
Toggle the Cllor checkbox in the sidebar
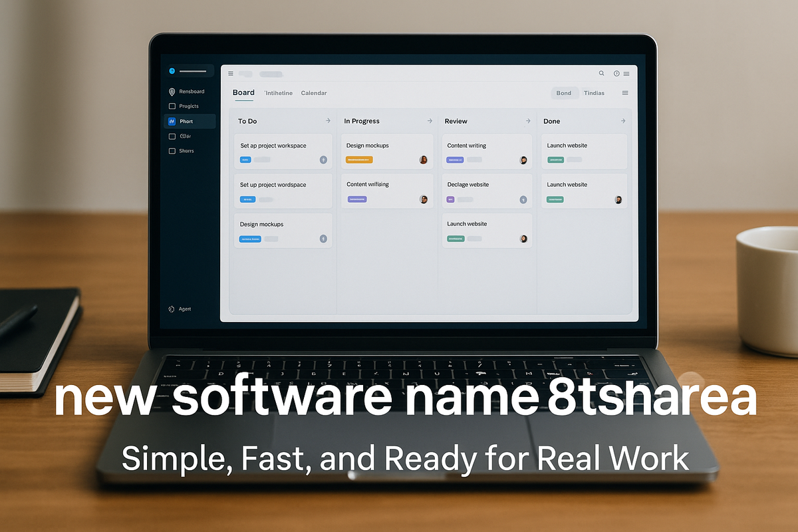[172, 136]
